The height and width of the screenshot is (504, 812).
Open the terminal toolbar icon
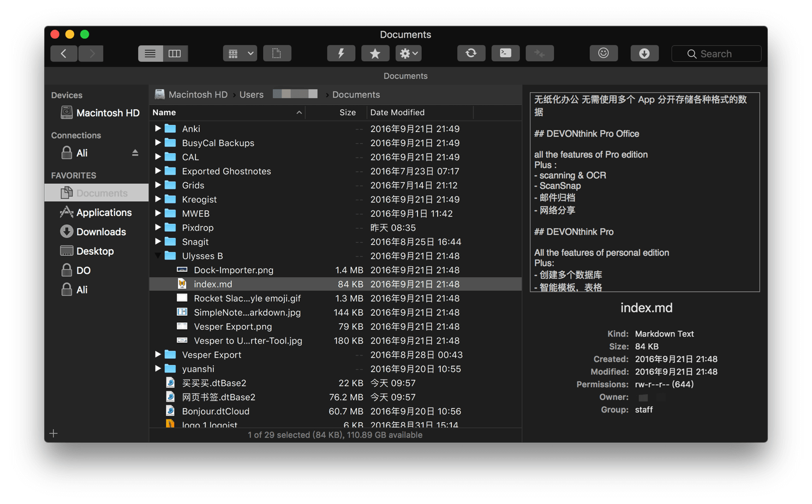click(x=505, y=53)
